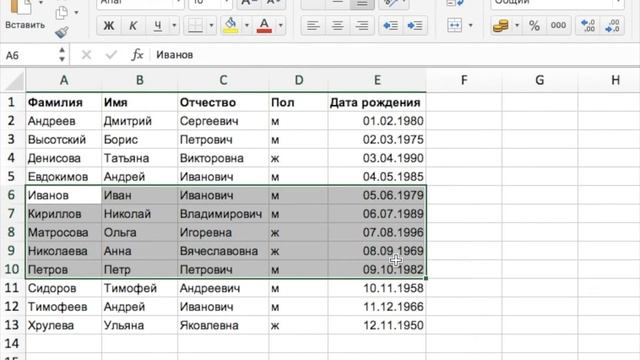Select cell with date 12.11.1950
This screenshot has width=640, height=360.
click(377, 325)
